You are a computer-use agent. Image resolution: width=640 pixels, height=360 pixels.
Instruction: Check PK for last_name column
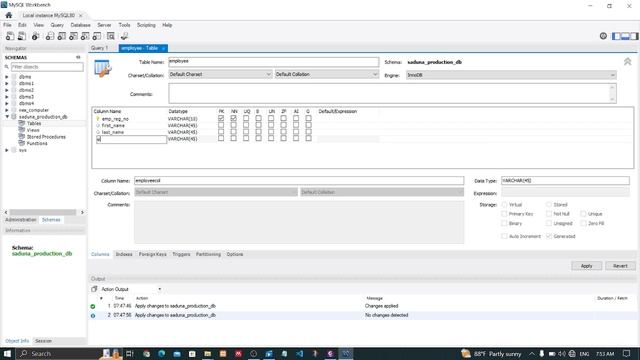[x=221, y=132]
